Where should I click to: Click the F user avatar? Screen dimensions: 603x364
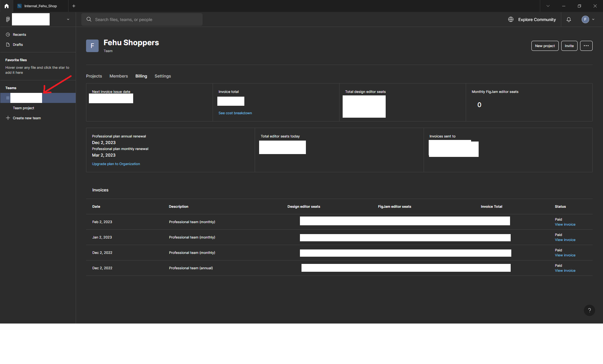click(x=585, y=19)
